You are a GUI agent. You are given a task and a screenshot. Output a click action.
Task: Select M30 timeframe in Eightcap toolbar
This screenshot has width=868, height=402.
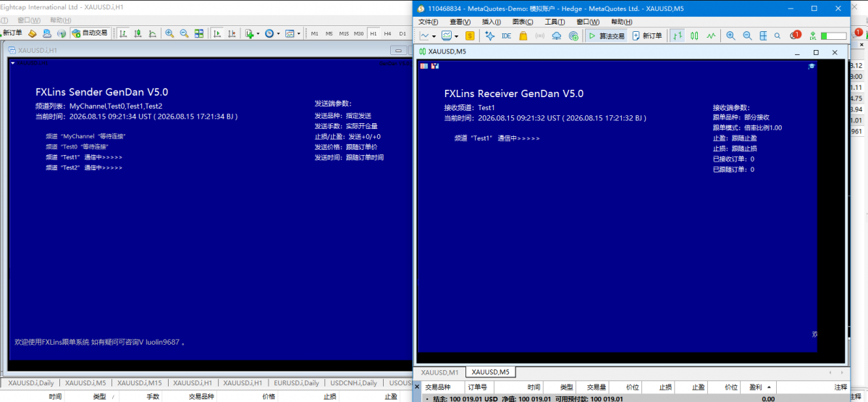click(359, 33)
